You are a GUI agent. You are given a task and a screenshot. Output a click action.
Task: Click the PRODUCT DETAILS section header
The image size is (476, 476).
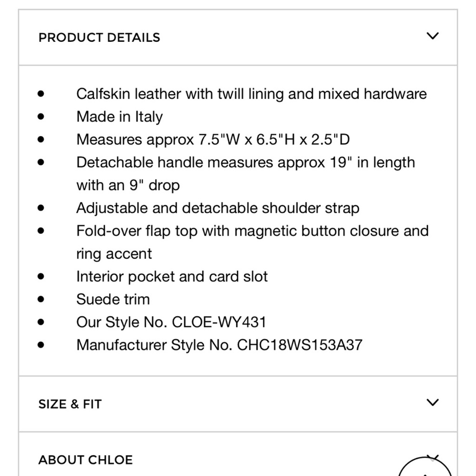(238, 37)
